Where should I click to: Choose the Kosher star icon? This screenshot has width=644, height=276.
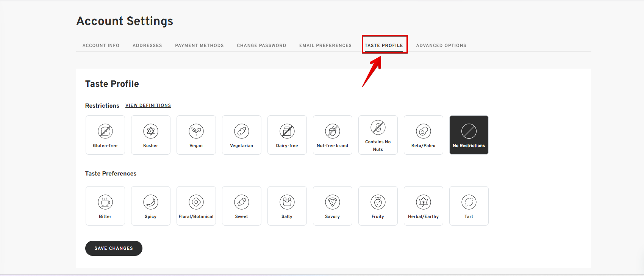151,131
